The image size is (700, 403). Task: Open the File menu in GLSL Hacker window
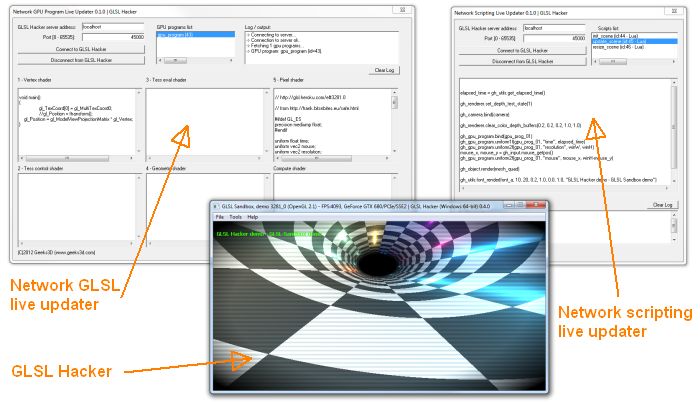(220, 217)
